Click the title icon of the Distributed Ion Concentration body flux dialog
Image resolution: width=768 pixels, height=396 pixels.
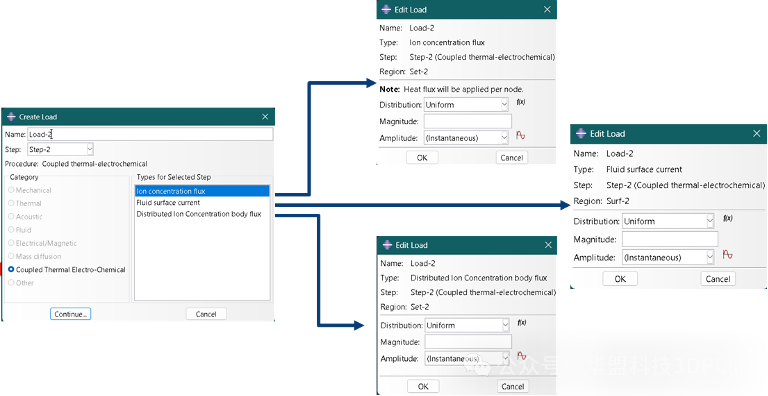pyautogui.click(x=387, y=245)
